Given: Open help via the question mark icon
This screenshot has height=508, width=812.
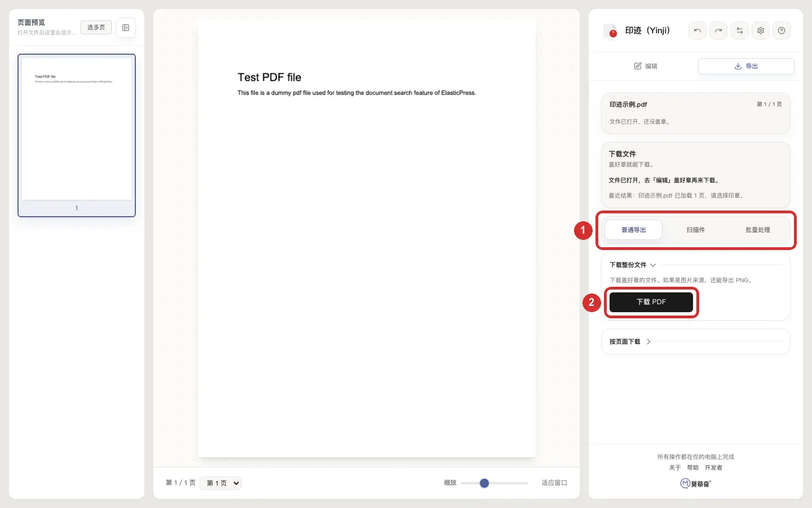Looking at the screenshot, I should (x=782, y=30).
